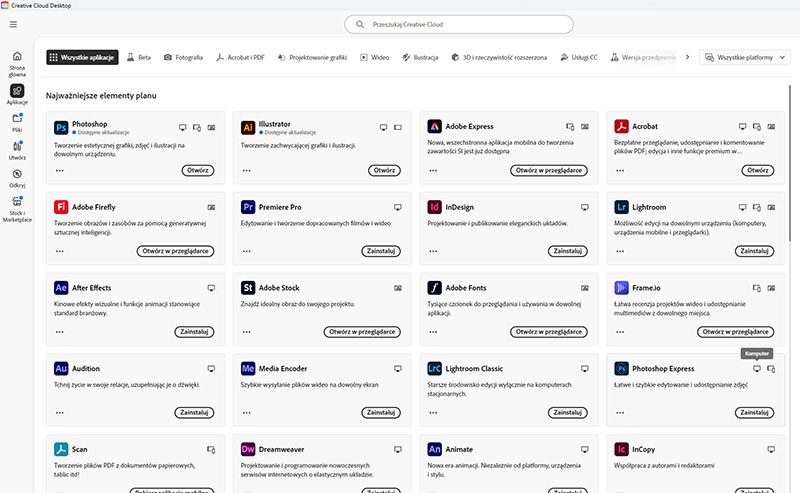
Task: Click the InCopy app icon
Action: pos(621,449)
